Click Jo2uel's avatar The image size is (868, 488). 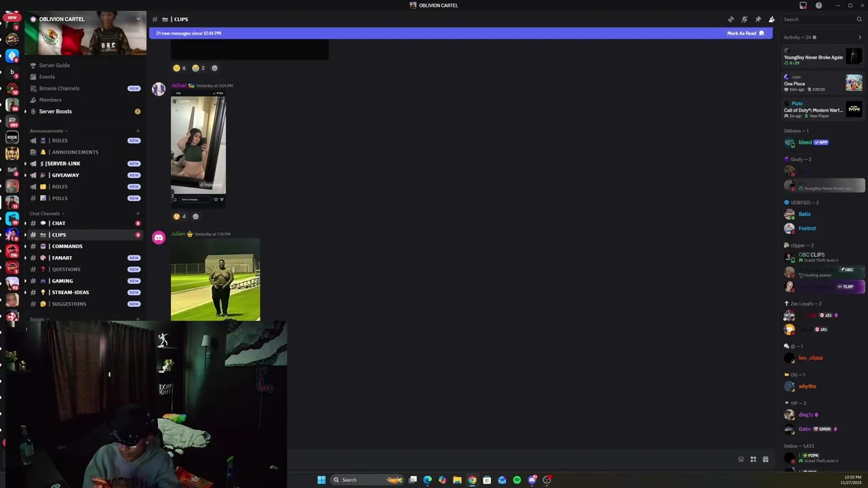tap(159, 89)
